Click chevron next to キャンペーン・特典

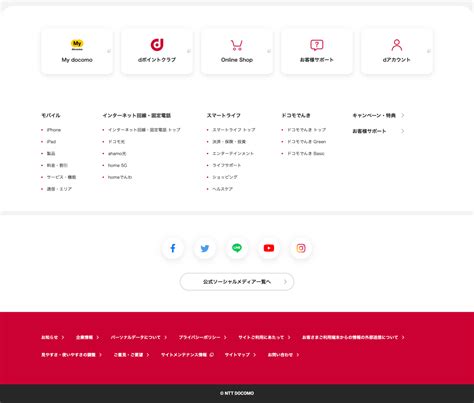pyautogui.click(x=403, y=115)
